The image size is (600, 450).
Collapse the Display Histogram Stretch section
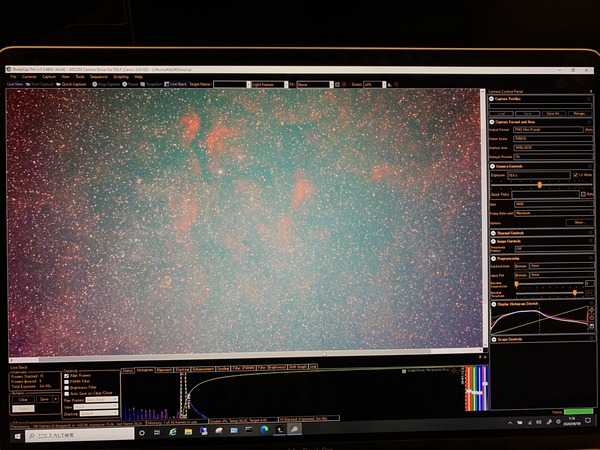[494, 304]
